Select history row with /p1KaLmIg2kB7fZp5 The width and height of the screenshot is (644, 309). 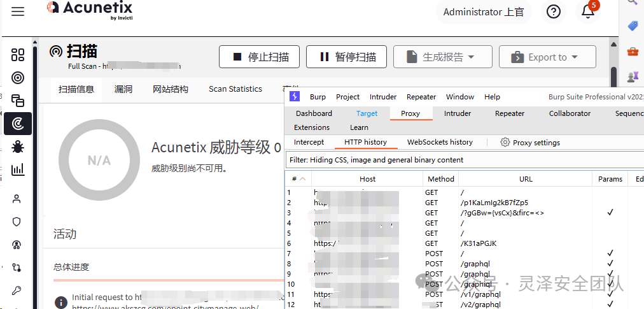(465, 203)
